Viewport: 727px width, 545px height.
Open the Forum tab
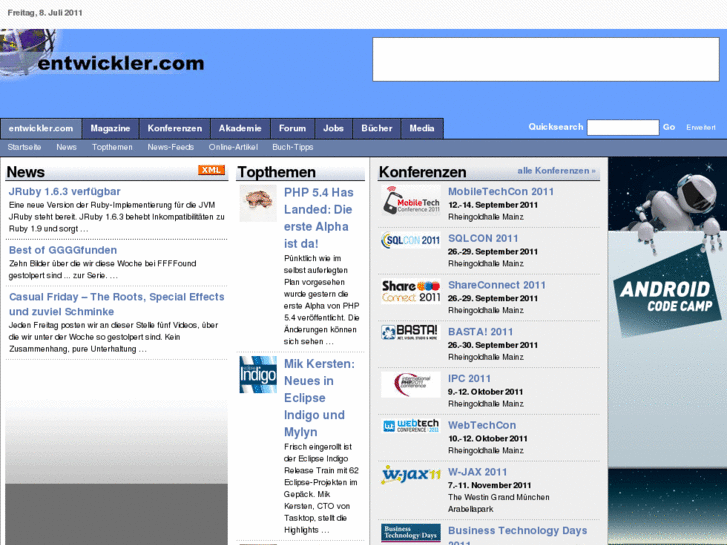pyautogui.click(x=293, y=128)
